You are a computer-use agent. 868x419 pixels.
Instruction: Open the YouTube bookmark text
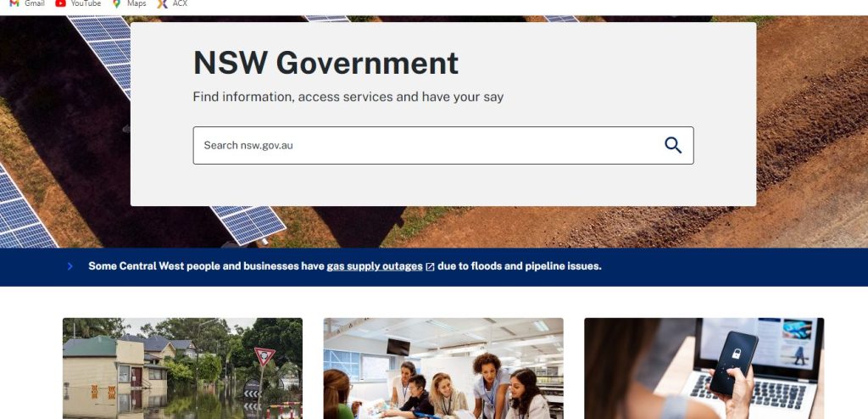[x=86, y=3]
